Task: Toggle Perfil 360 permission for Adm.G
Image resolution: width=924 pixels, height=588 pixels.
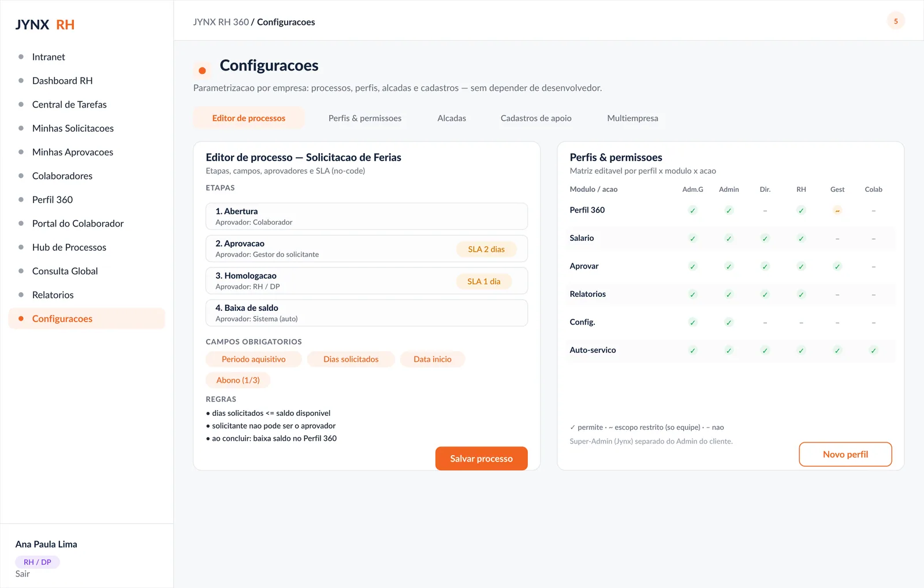Action: [x=692, y=210]
